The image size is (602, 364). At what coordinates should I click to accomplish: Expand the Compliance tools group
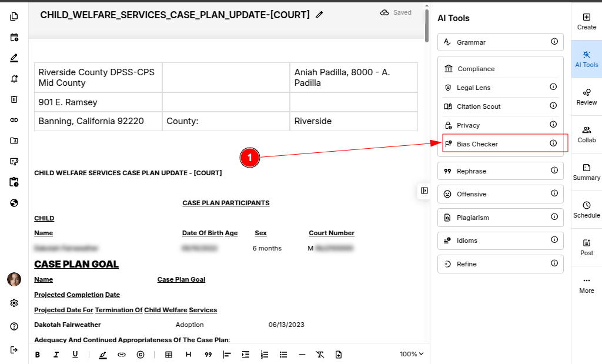476,69
